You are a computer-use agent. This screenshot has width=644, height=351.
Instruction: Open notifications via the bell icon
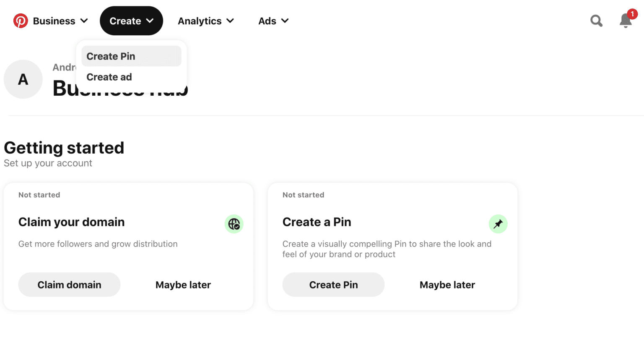click(x=625, y=21)
